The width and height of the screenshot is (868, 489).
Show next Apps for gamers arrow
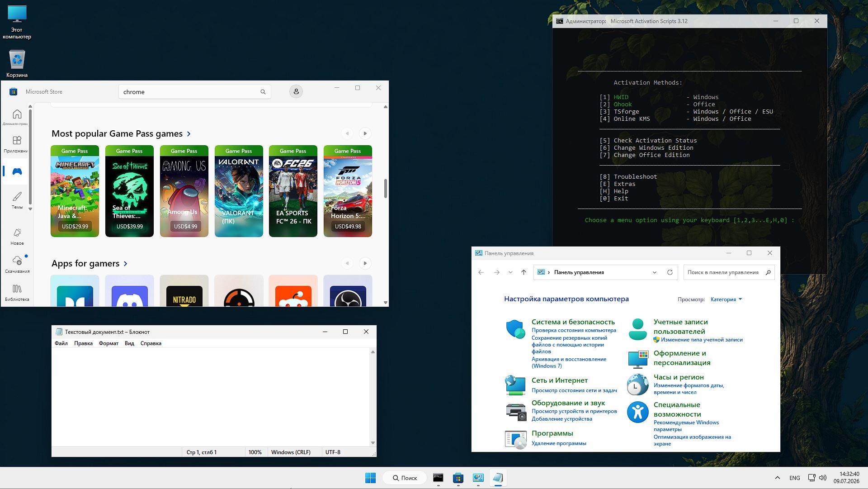[365, 263]
